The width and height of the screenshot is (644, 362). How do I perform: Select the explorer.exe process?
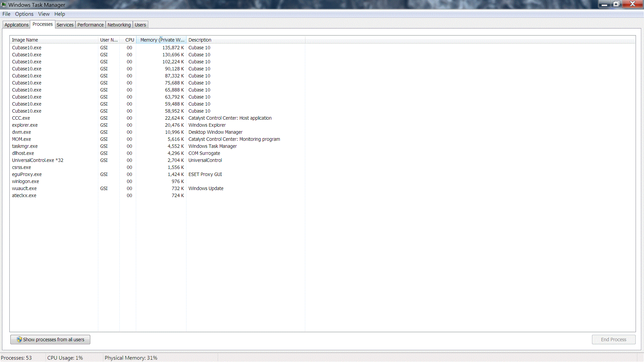pyautogui.click(x=158, y=125)
